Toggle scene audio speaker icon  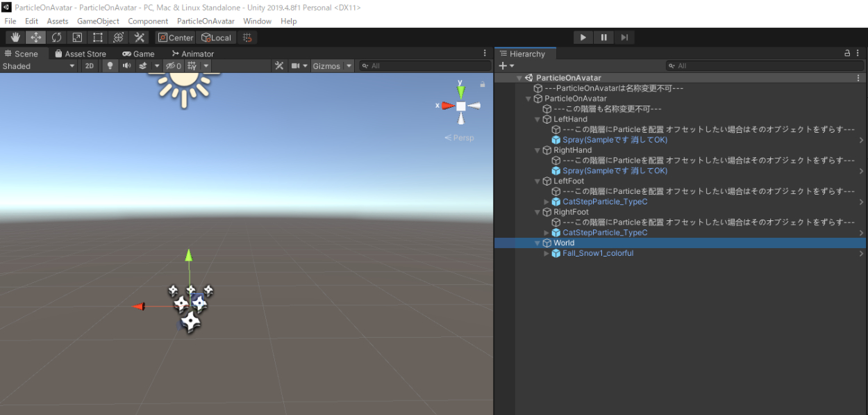(126, 66)
